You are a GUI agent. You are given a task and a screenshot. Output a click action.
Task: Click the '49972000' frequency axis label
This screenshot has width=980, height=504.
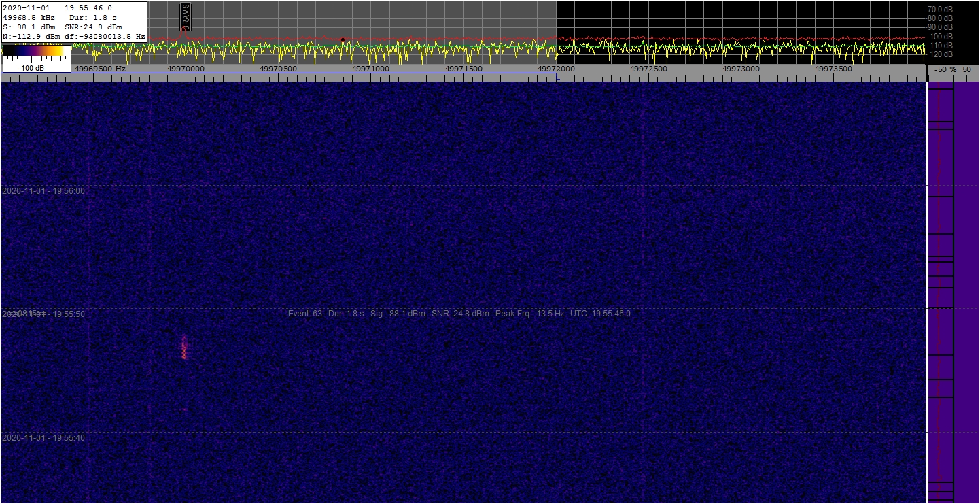(557, 69)
